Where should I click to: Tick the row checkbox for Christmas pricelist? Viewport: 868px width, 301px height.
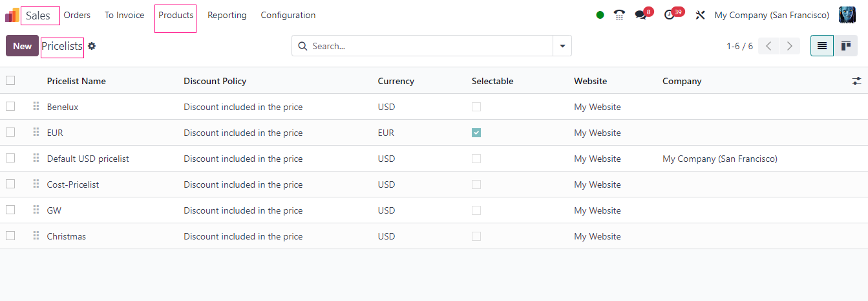click(x=10, y=236)
